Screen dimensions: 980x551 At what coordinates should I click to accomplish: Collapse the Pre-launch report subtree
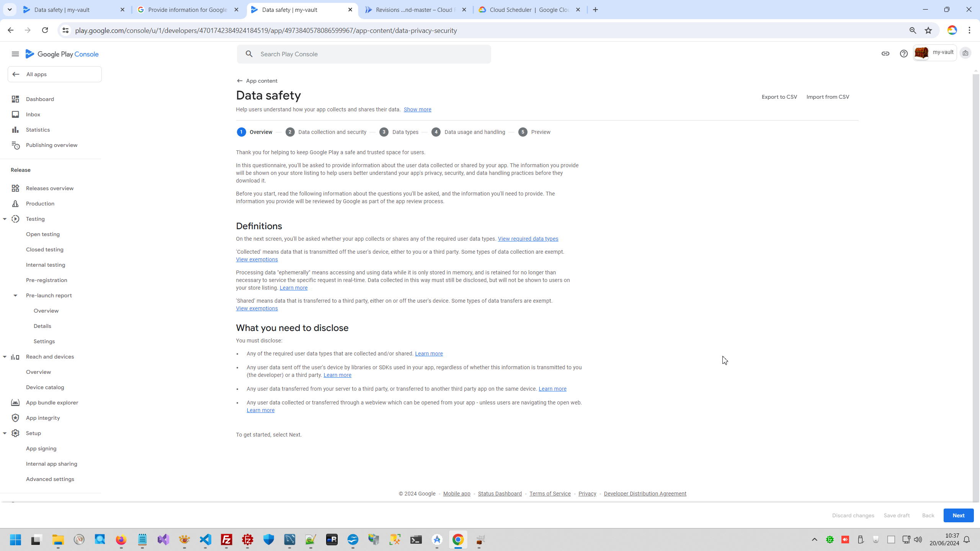pyautogui.click(x=15, y=295)
